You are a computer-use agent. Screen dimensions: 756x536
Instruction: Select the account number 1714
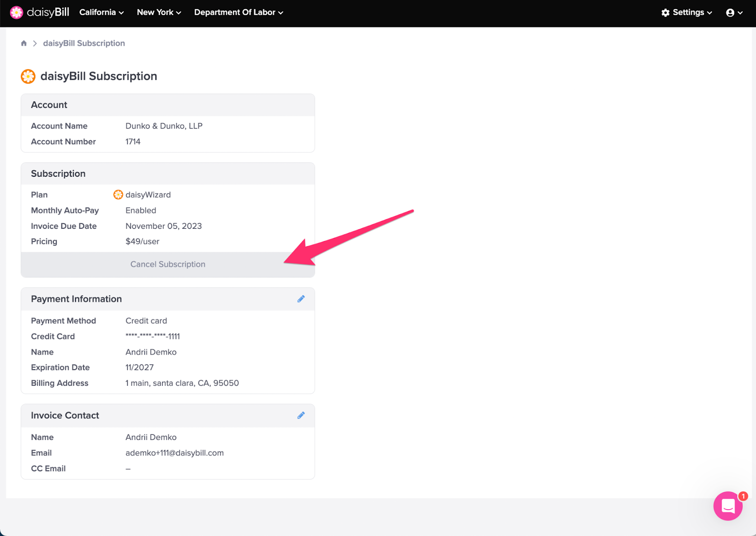click(133, 141)
